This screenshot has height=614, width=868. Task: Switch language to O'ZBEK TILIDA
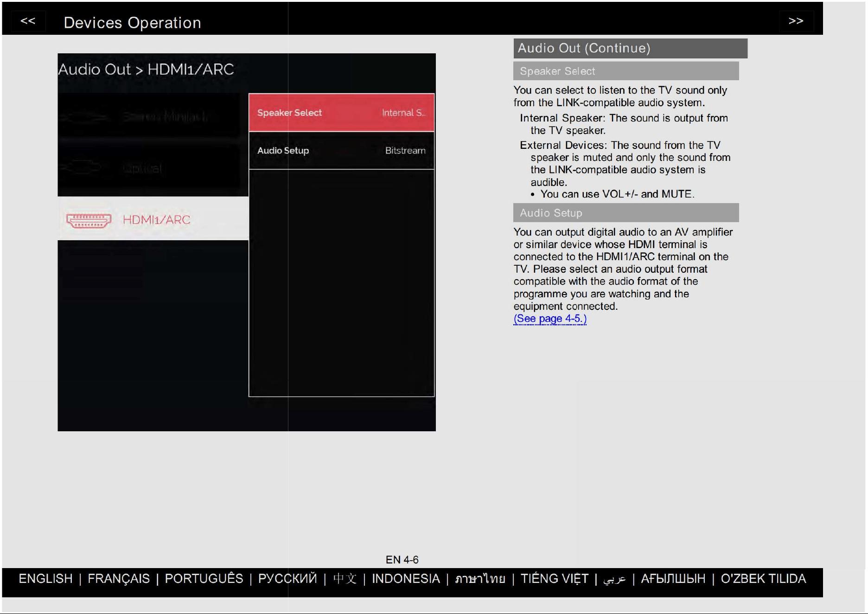point(763,579)
